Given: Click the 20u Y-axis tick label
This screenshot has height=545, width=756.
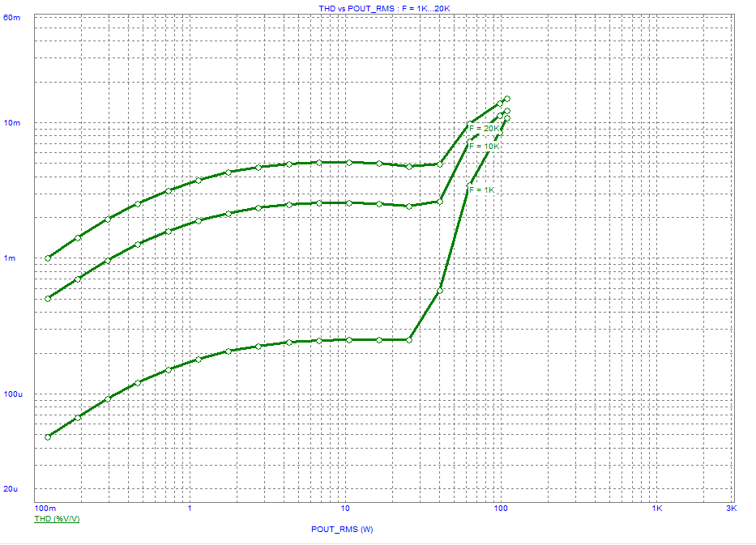Looking at the screenshot, I should tap(11, 488).
